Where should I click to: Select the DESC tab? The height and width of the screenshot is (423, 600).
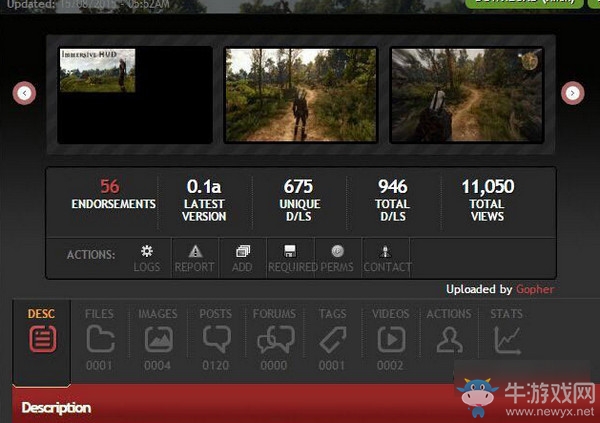tap(42, 342)
